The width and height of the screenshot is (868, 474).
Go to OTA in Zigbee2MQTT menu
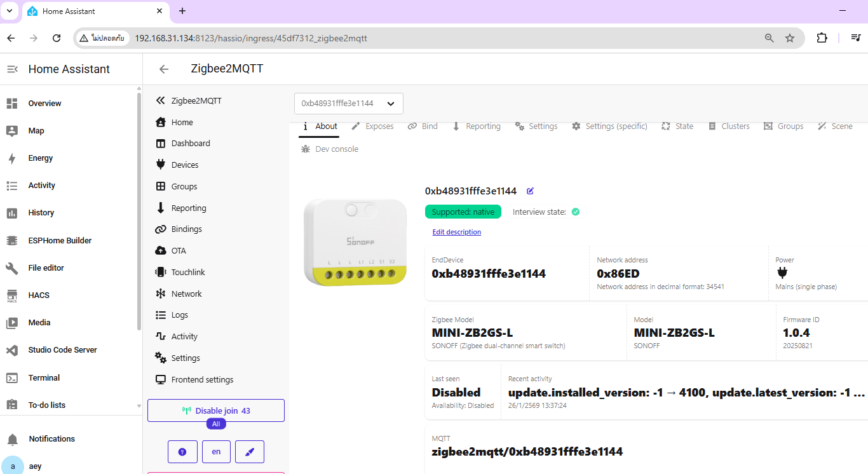pyautogui.click(x=179, y=250)
